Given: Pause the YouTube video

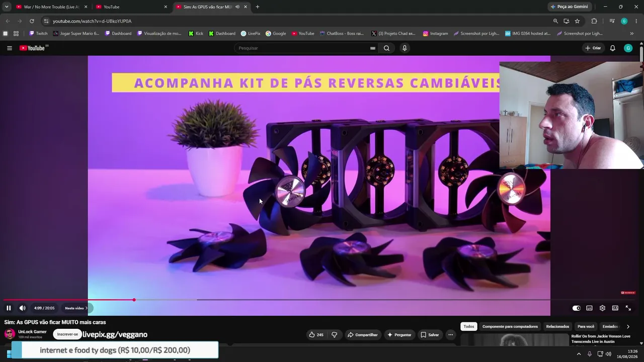Looking at the screenshot, I should (x=9, y=308).
